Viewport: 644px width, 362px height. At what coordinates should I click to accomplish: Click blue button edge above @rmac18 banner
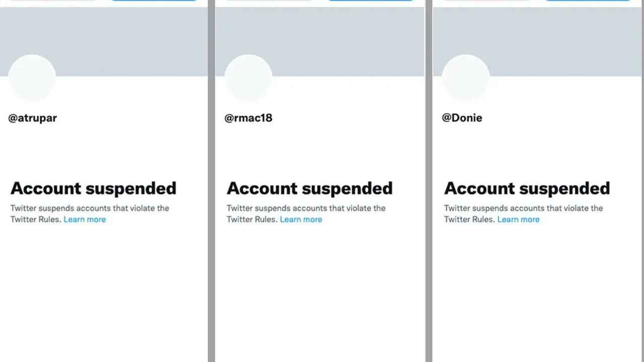(x=370, y=1)
